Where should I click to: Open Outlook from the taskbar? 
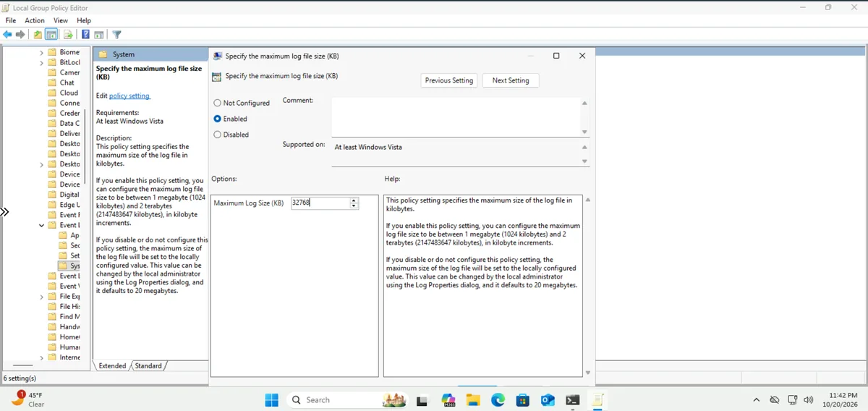pos(548,399)
